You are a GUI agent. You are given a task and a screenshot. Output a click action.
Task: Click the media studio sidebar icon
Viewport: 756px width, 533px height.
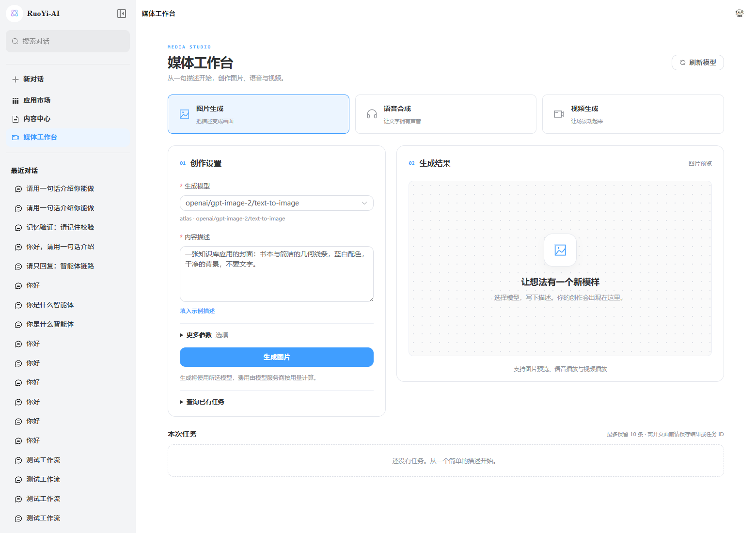(16, 138)
